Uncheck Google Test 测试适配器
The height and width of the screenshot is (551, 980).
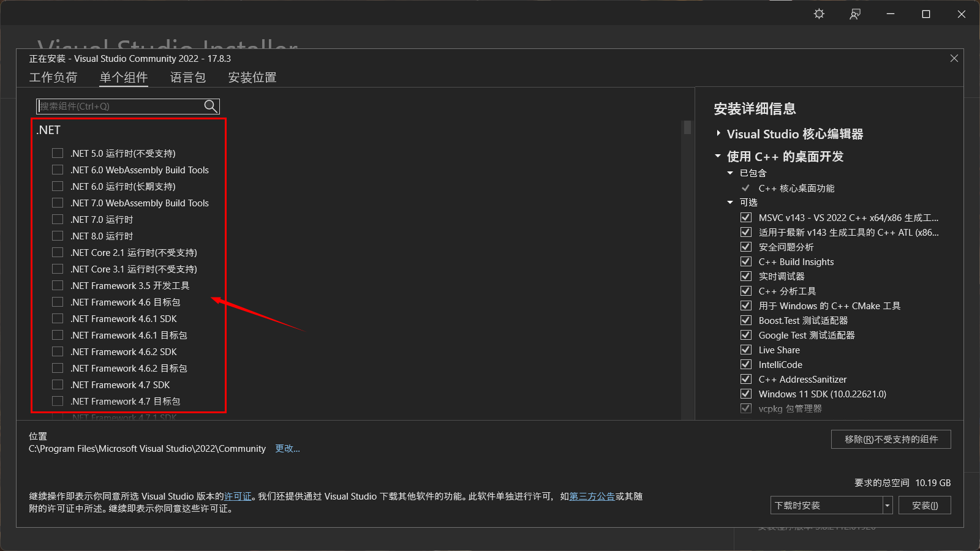click(746, 335)
